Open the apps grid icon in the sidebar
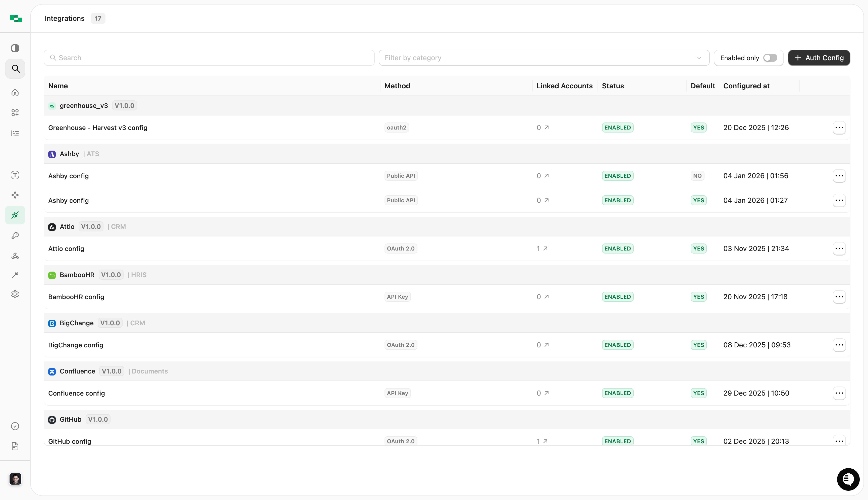The image size is (868, 500). [x=15, y=112]
